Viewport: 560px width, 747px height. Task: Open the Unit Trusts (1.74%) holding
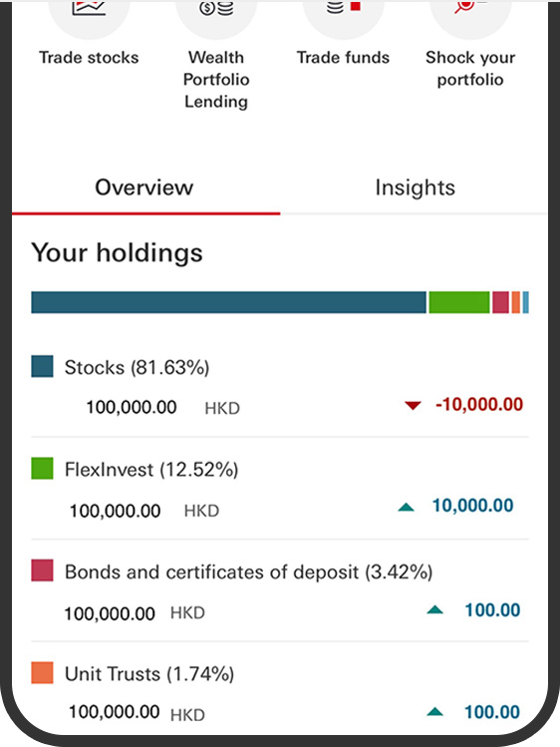(x=280, y=693)
